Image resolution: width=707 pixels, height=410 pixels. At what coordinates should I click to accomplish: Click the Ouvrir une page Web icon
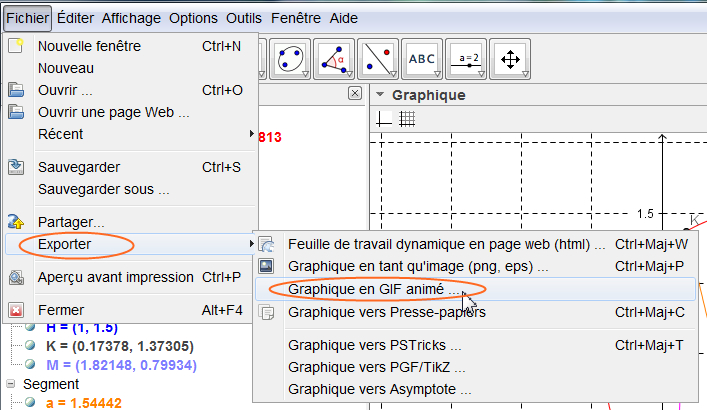(x=16, y=111)
